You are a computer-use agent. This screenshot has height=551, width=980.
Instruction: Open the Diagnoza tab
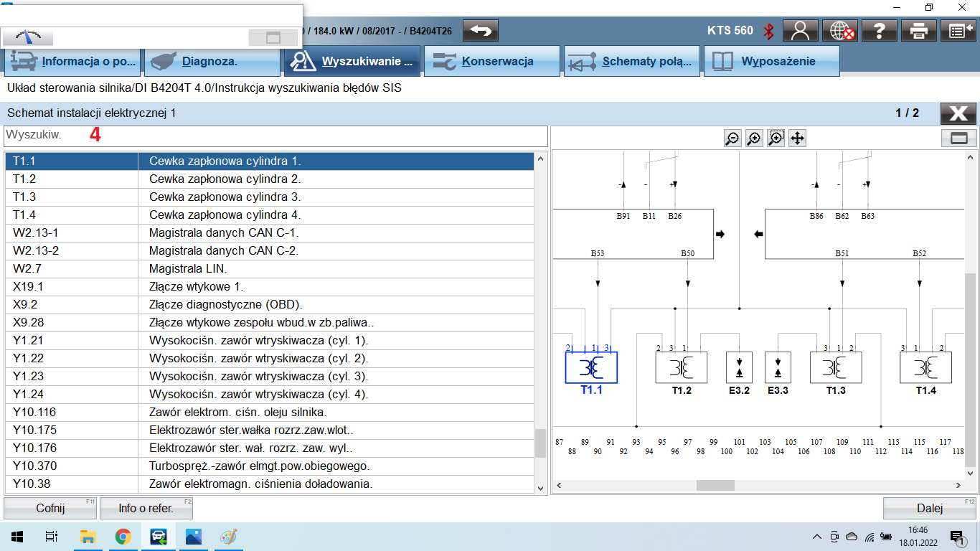click(x=212, y=61)
